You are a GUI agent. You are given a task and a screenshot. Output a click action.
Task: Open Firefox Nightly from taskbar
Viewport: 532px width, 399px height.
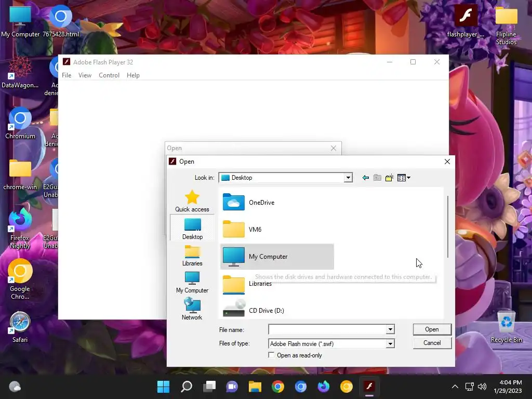click(324, 387)
